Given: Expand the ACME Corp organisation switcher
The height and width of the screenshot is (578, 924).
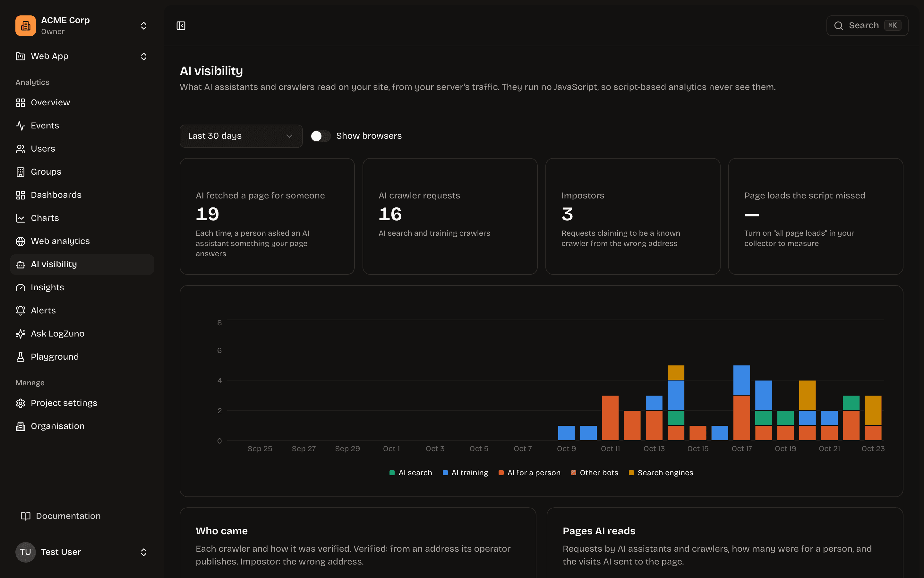Looking at the screenshot, I should point(143,26).
